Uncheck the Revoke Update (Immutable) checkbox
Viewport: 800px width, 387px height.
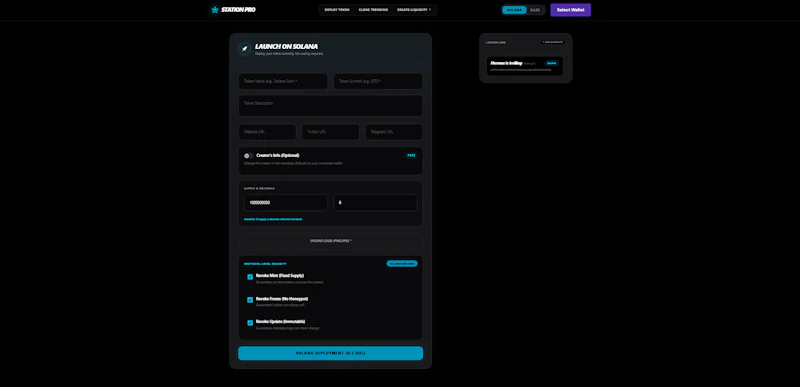click(x=250, y=323)
